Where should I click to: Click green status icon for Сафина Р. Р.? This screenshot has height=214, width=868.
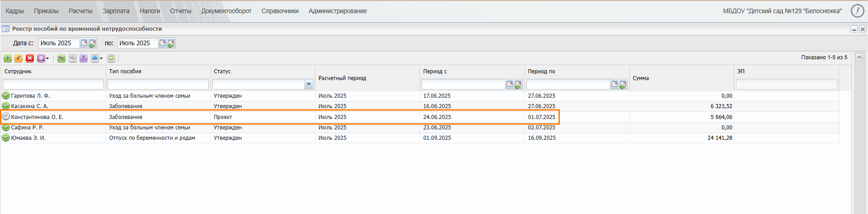(6, 128)
